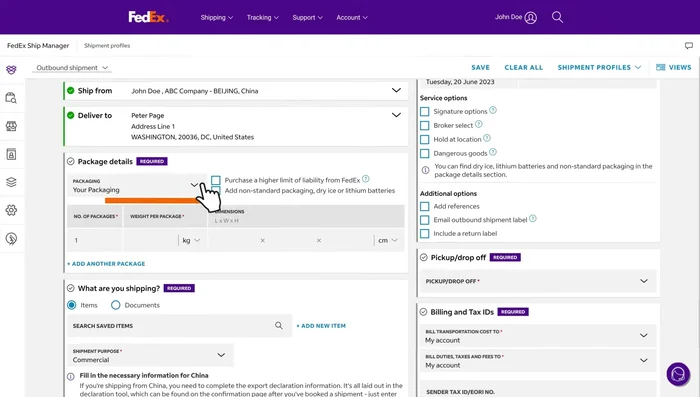Click search icon in saved items field
This screenshot has height=397, width=700.
(279, 326)
